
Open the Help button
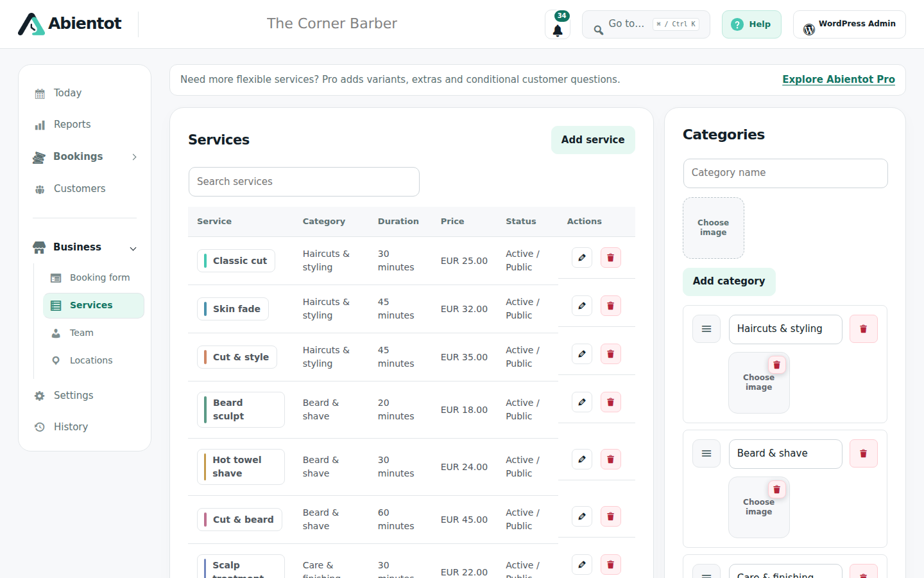point(751,24)
